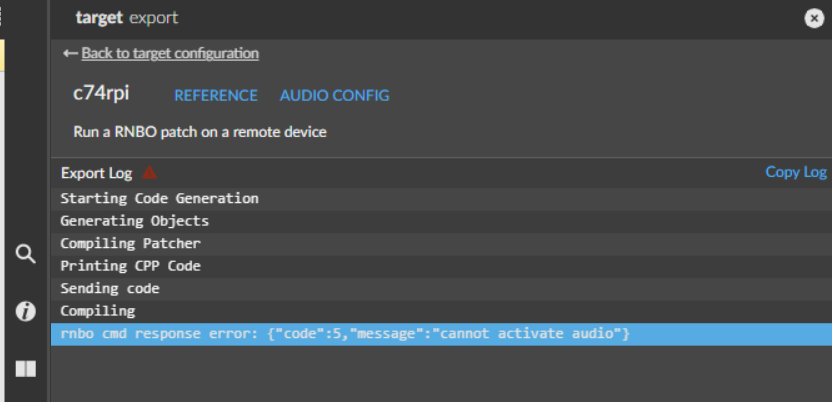The width and height of the screenshot is (832, 402).
Task: Open the reference book sidebar icon
Action: pyautogui.click(x=25, y=369)
